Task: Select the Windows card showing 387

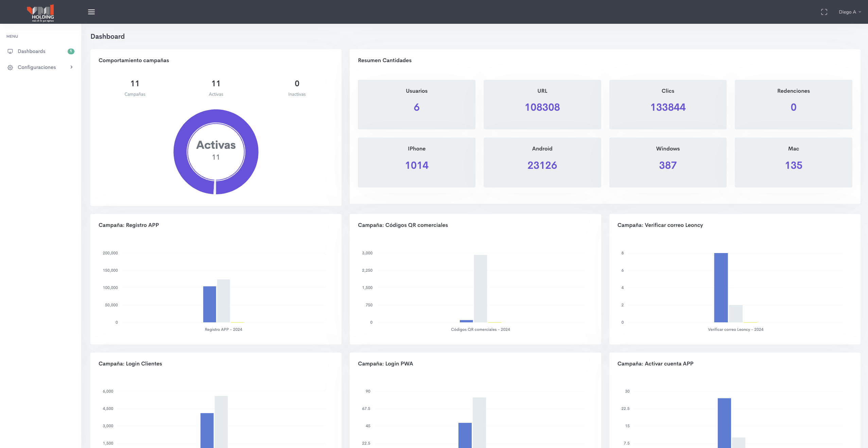Action: click(x=667, y=162)
